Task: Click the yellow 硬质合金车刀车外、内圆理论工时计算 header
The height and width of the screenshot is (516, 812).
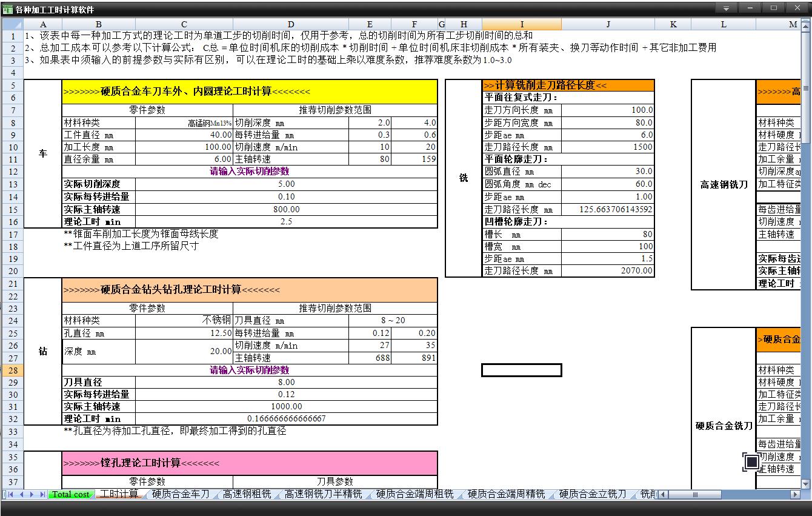Action: (250, 92)
